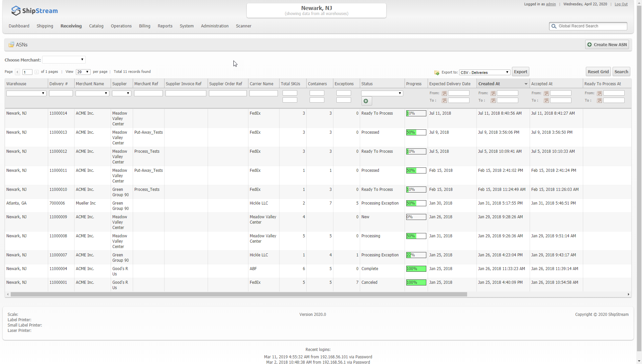
Task: Click green plus icon under Status filter
Action: (x=366, y=101)
